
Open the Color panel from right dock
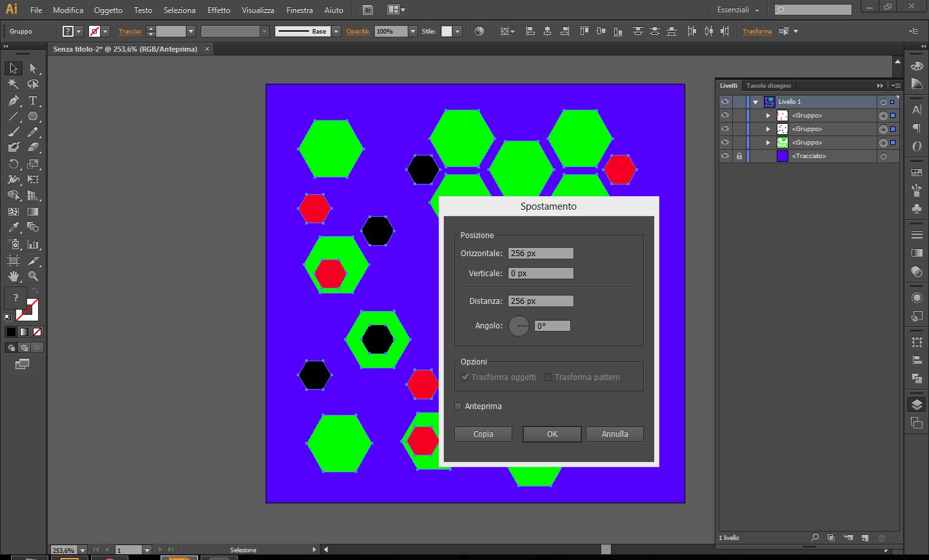coord(917,66)
